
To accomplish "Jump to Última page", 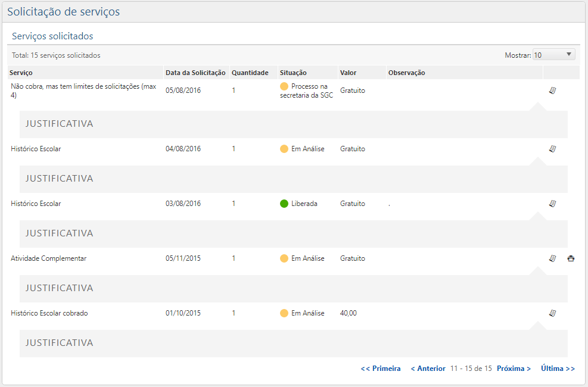I will coord(558,369).
